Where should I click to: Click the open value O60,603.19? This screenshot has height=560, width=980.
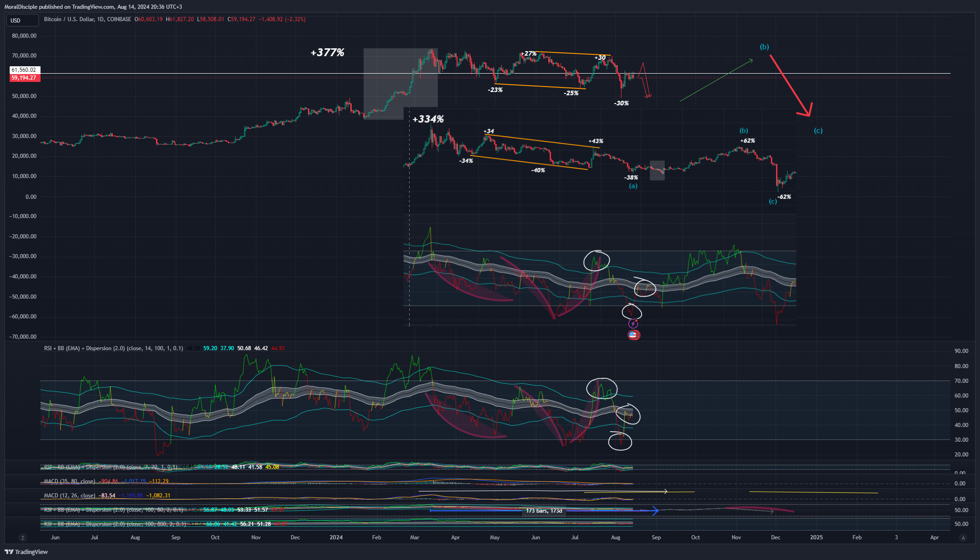pos(149,19)
